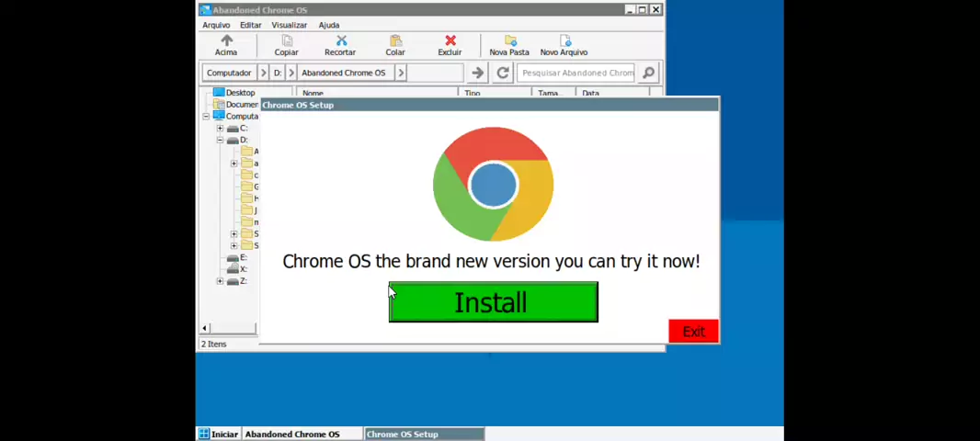The width and height of the screenshot is (980, 441).
Task: Collapse the D: drive tree node
Action: coord(221,141)
